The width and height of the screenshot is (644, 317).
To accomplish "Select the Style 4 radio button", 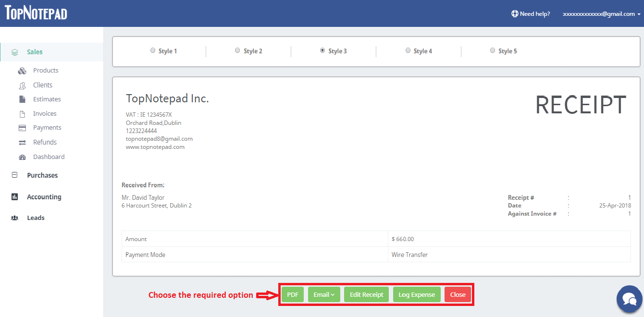I will tap(408, 50).
